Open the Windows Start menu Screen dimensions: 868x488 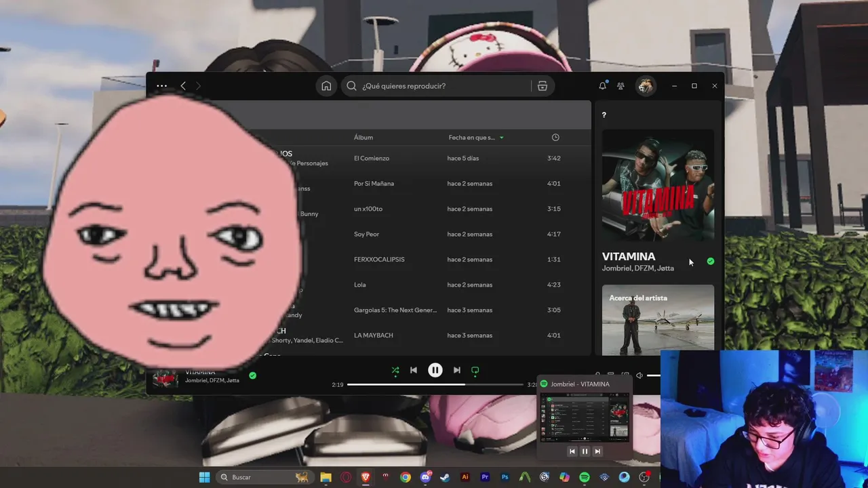[x=204, y=477]
